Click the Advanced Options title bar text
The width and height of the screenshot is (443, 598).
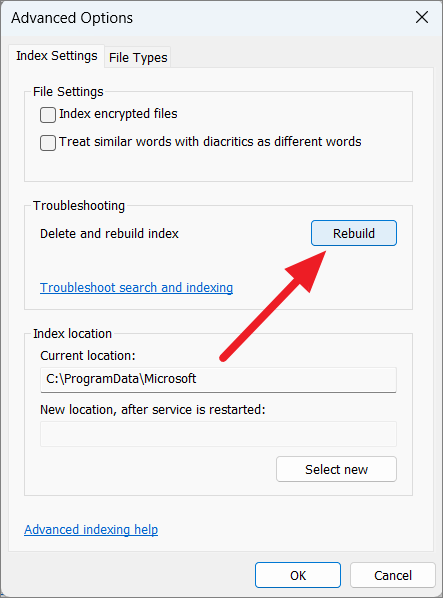click(x=72, y=18)
